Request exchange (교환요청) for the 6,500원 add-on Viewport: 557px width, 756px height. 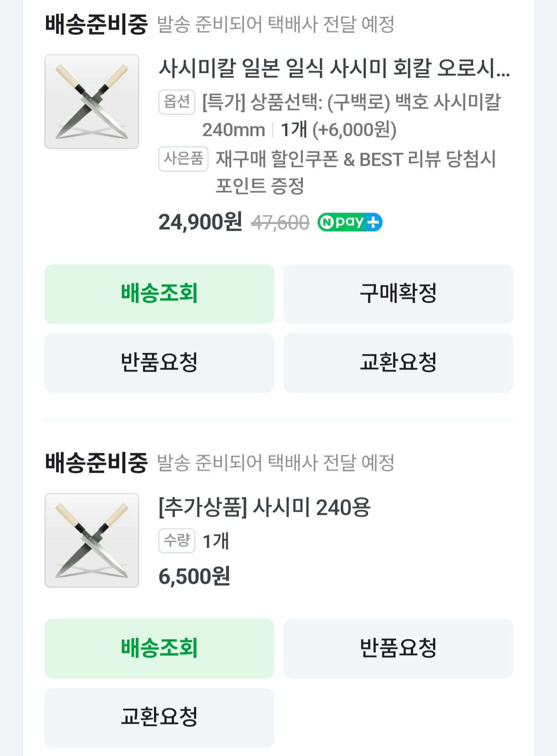[159, 717]
